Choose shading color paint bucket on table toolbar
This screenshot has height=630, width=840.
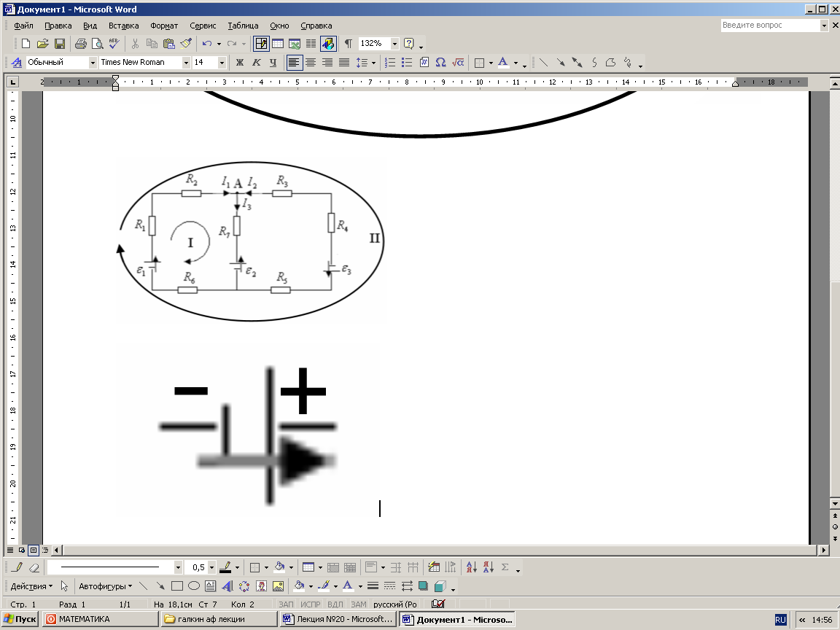(279, 567)
